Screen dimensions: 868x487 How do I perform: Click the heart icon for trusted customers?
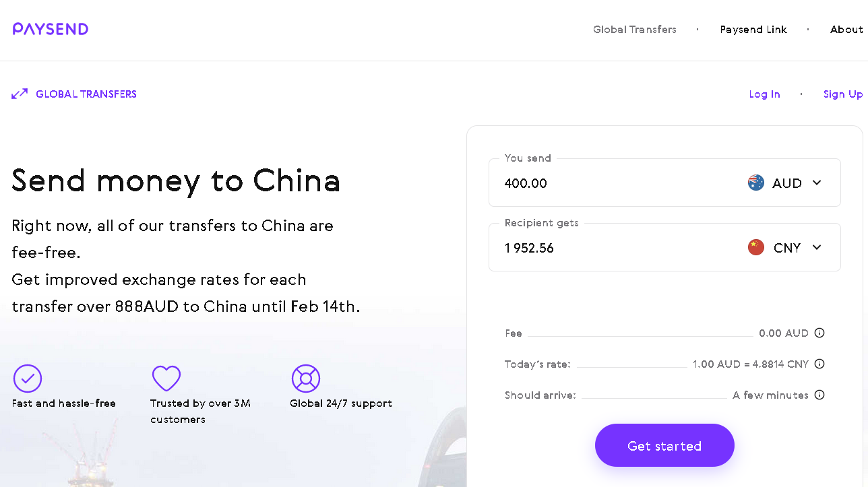coord(166,379)
